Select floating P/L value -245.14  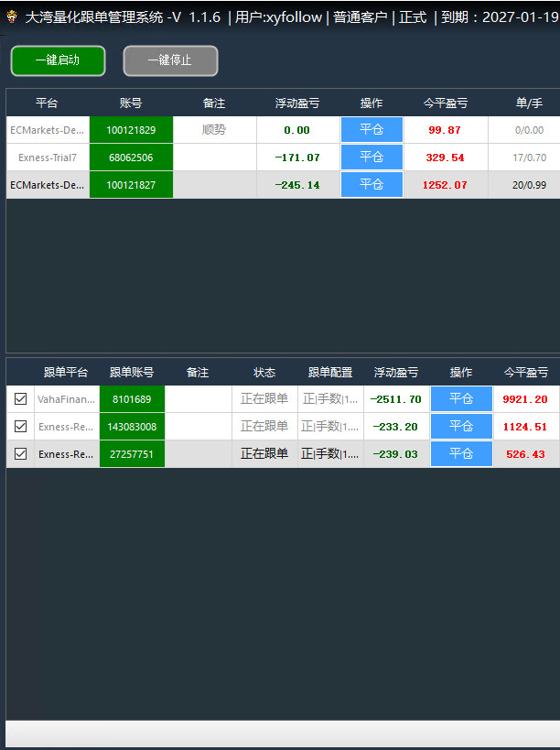coord(297,185)
